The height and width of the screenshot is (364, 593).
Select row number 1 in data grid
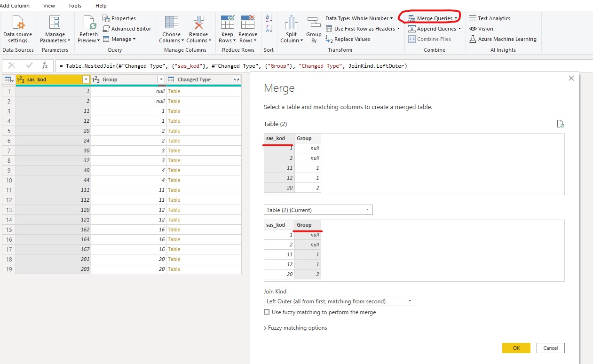click(x=9, y=91)
